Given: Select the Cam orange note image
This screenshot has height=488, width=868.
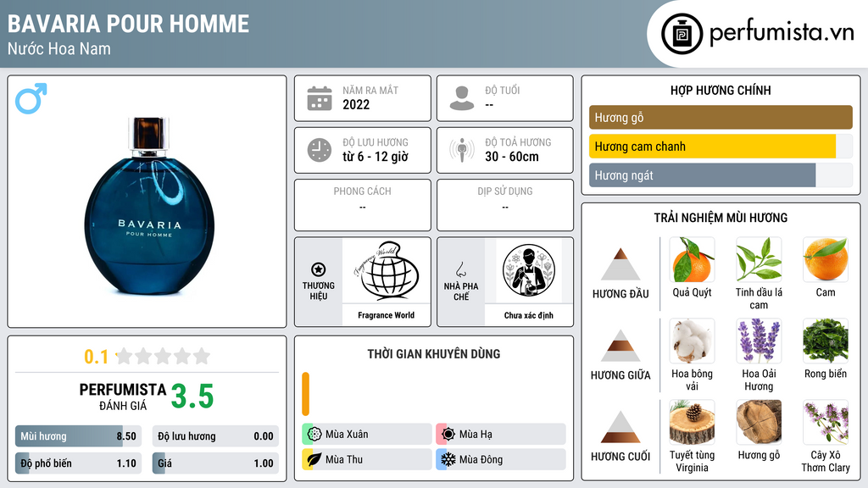Looking at the screenshot, I should click(x=826, y=260).
